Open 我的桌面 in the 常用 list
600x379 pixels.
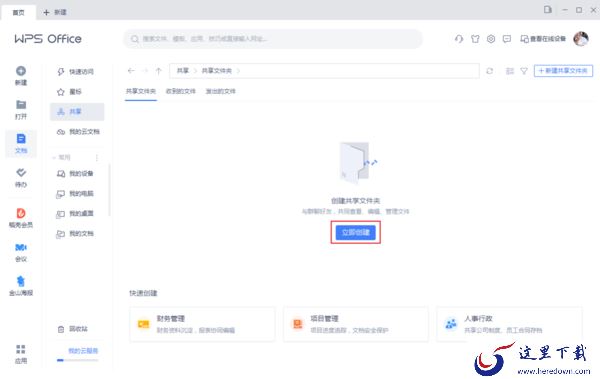(x=77, y=213)
